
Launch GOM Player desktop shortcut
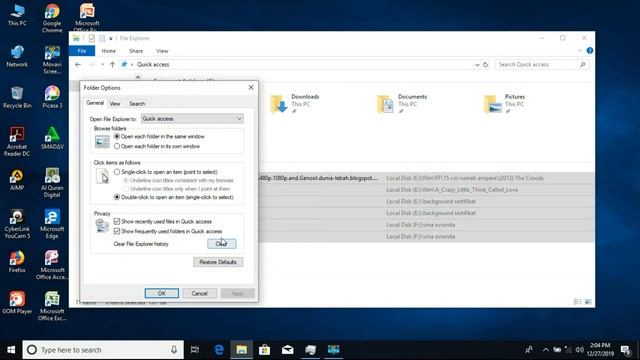click(17, 303)
